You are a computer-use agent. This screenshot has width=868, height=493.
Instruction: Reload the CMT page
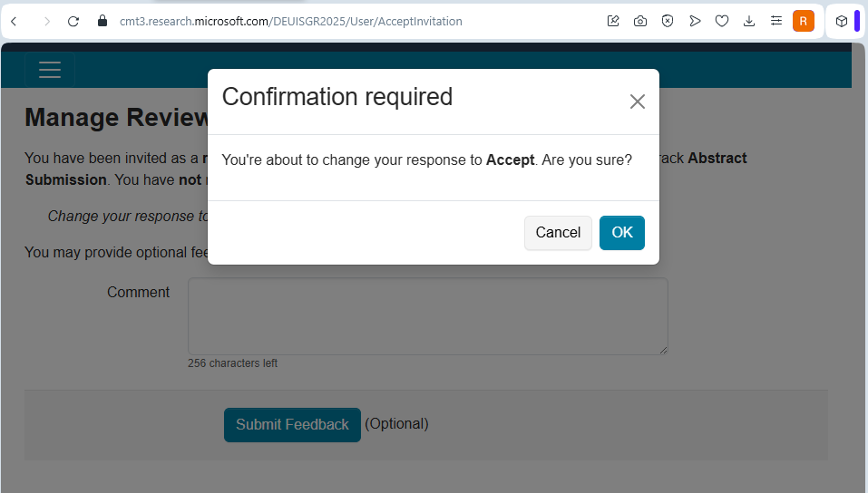74,21
